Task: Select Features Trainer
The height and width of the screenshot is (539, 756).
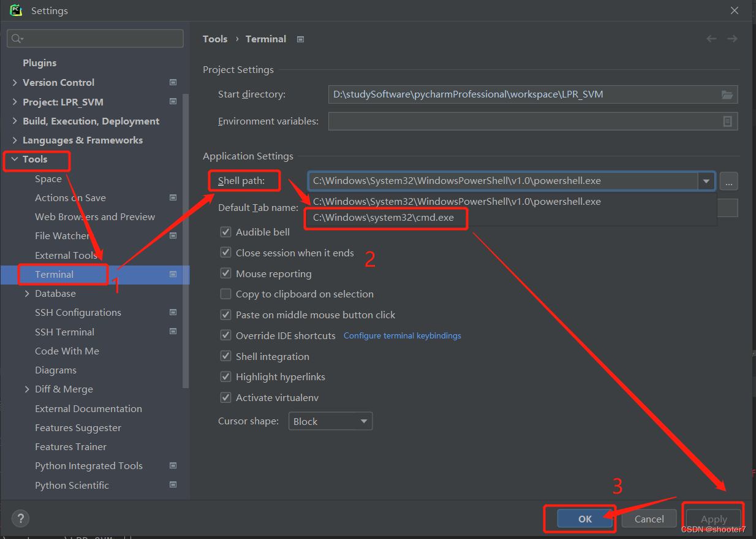Action: 71,447
